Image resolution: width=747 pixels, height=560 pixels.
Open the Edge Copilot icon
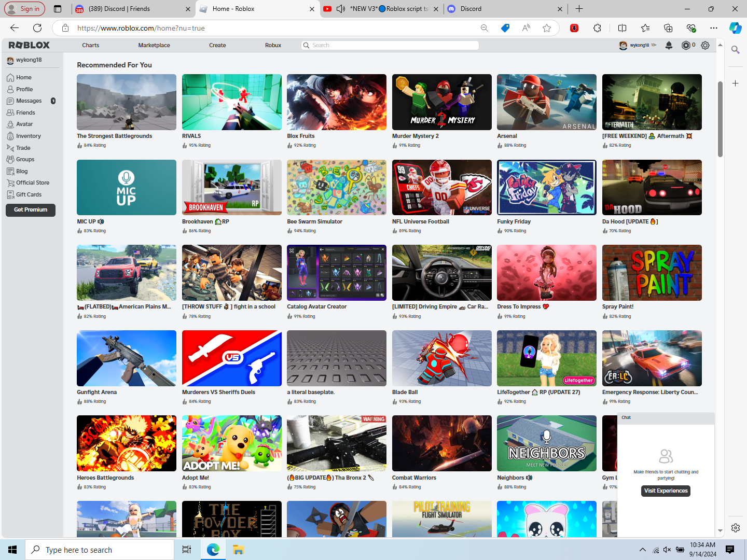pyautogui.click(x=735, y=28)
